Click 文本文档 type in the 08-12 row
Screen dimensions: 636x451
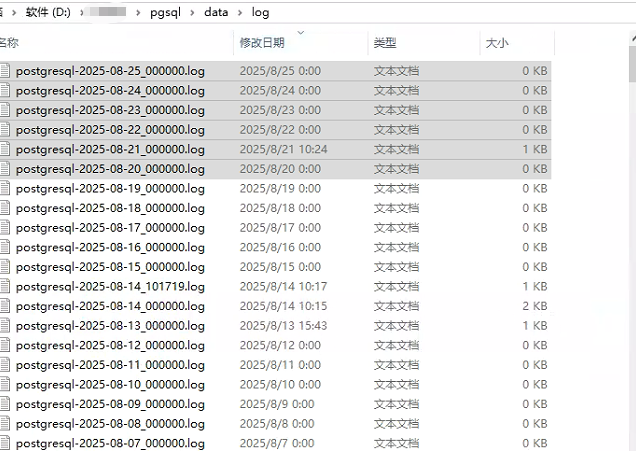point(396,345)
